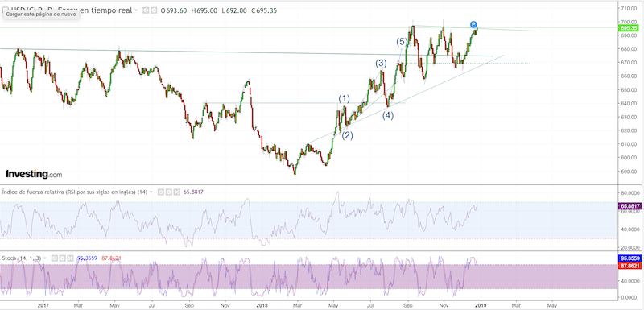Expand the RSI indicator title dropdown arrow
The width and height of the screenshot is (644, 310).
[x=151, y=192]
